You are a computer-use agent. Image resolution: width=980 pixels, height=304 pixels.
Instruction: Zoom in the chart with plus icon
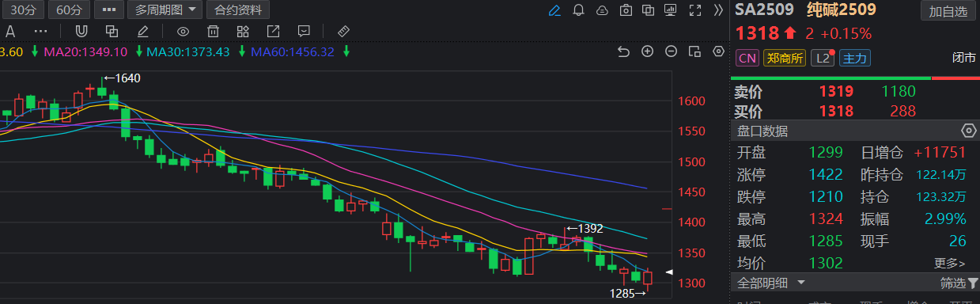coord(647,51)
